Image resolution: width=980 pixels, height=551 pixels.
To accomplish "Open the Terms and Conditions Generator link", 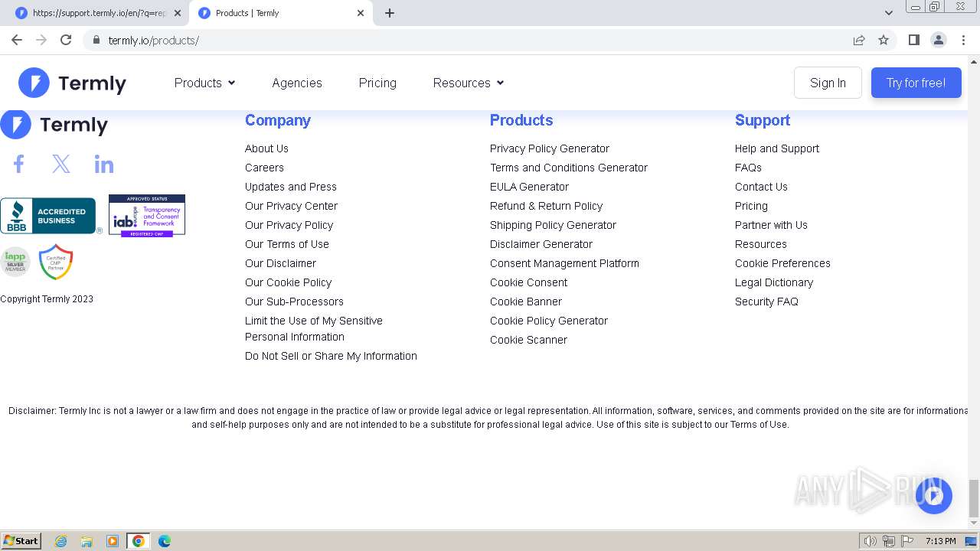I will (x=569, y=168).
